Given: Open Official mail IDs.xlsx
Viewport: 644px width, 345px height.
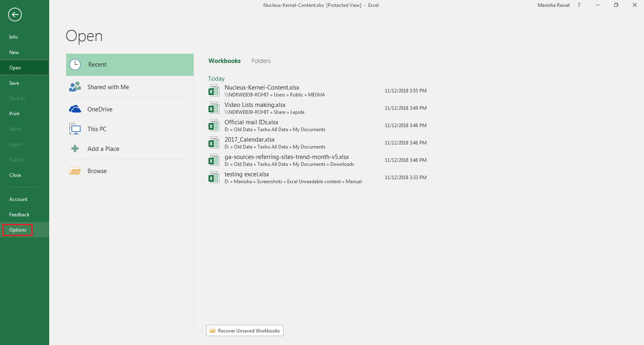Looking at the screenshot, I should click(x=318, y=125).
